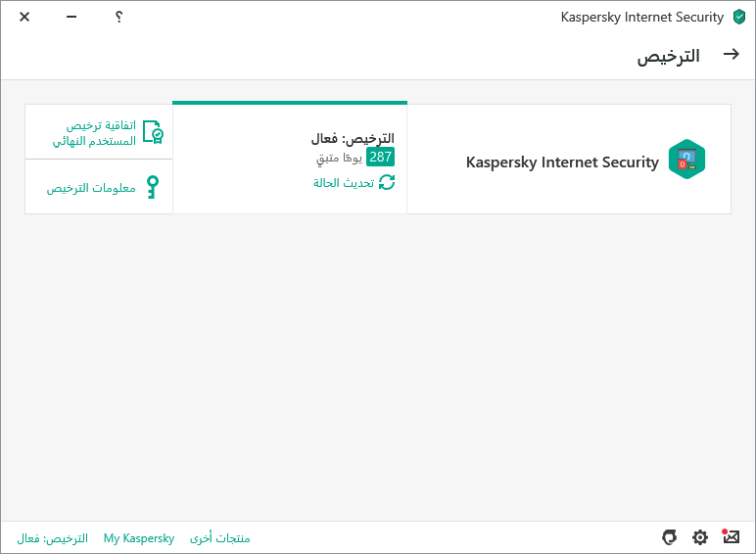Click the تحديث الحالة link

(344, 182)
